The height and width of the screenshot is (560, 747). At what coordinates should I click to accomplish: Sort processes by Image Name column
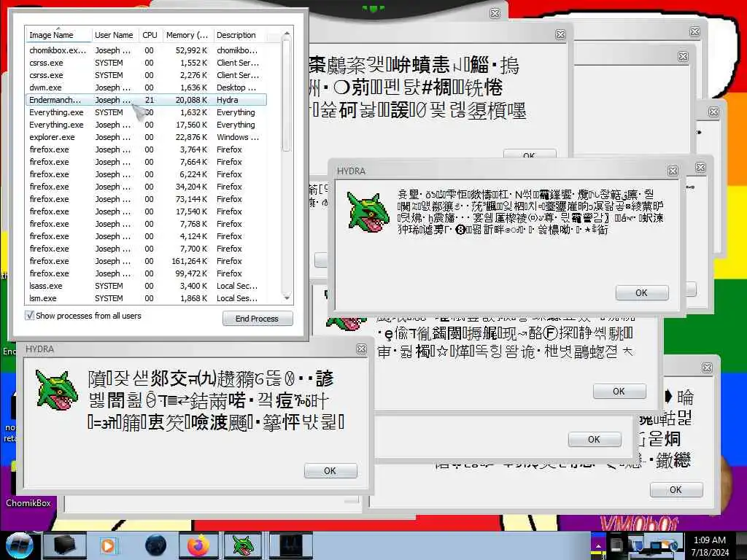pos(58,35)
